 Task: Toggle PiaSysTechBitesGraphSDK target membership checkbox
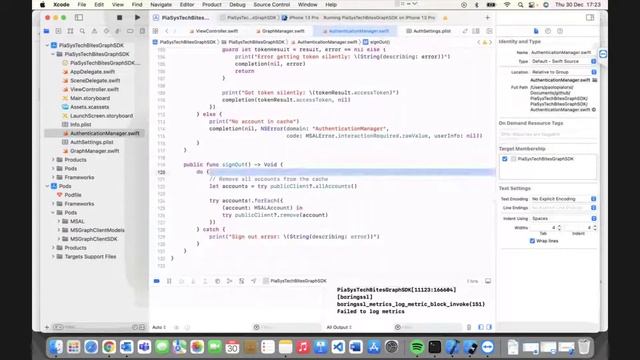(505, 159)
